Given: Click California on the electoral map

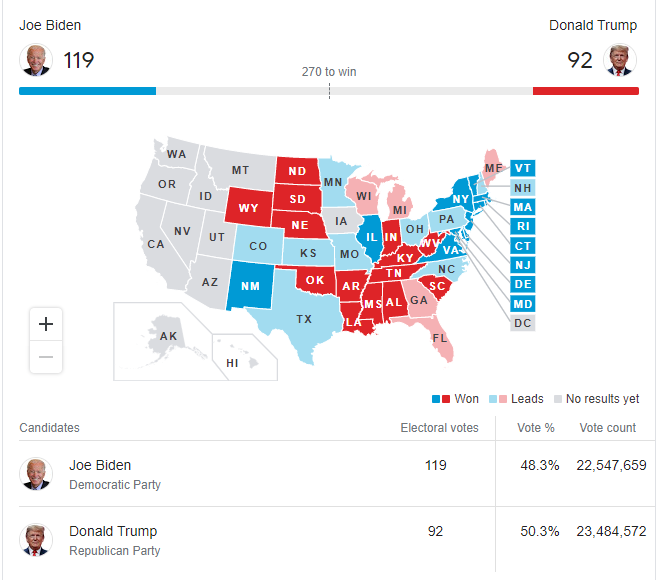Looking at the screenshot, I should 156,244.
